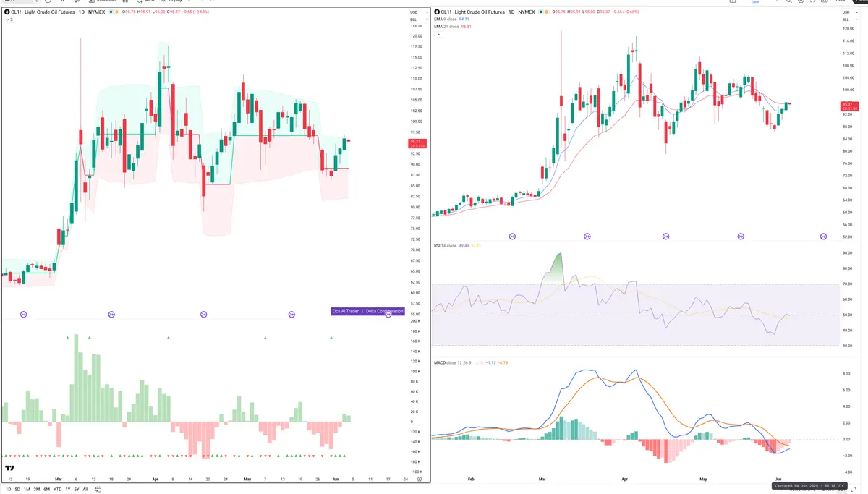The height and width of the screenshot is (494, 868).
Task: Set time range to 6M
Action: click(46, 490)
